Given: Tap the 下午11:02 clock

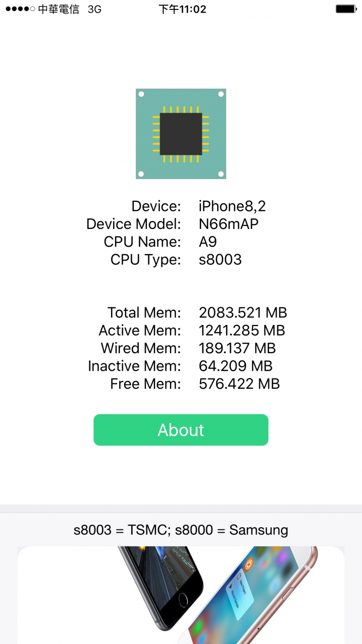Looking at the screenshot, I should pos(182,9).
